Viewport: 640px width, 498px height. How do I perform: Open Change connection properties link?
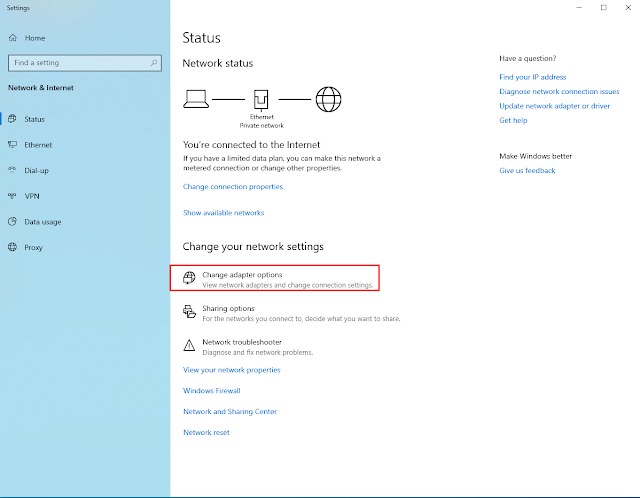pyautogui.click(x=233, y=187)
